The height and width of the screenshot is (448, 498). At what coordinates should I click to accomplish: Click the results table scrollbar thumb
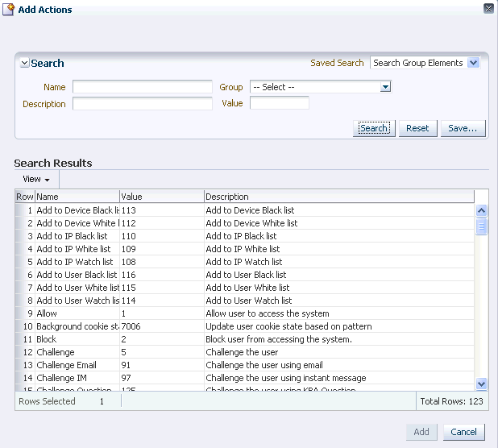pyautogui.click(x=482, y=226)
